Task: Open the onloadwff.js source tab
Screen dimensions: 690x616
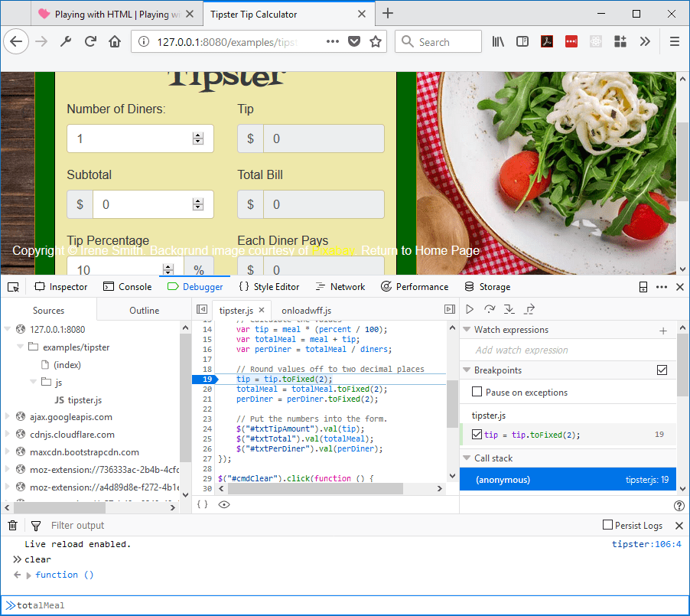Action: pos(306,311)
